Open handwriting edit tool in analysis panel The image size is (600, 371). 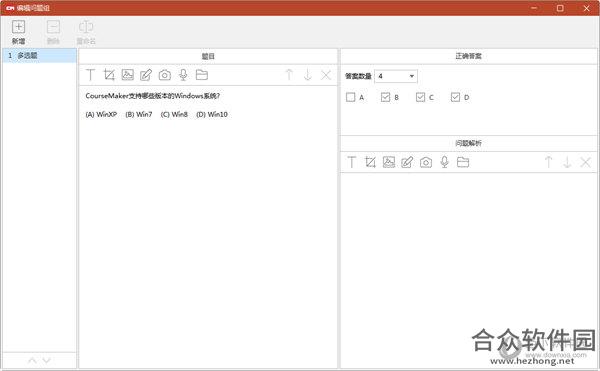407,162
